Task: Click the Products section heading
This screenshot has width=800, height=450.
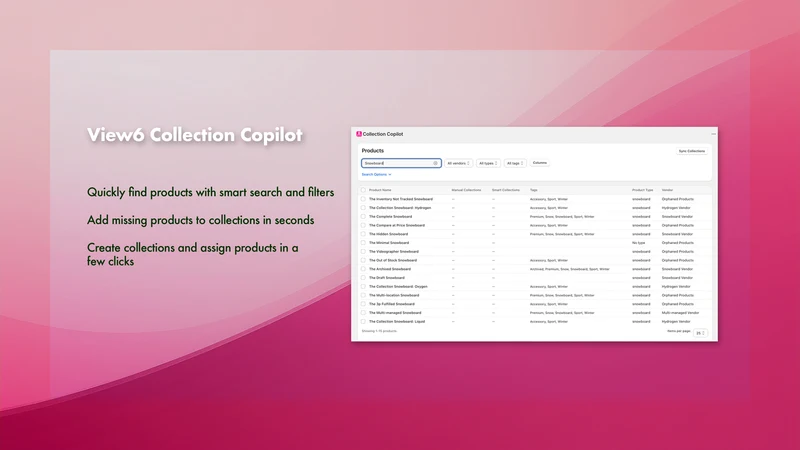Action: tap(372, 151)
